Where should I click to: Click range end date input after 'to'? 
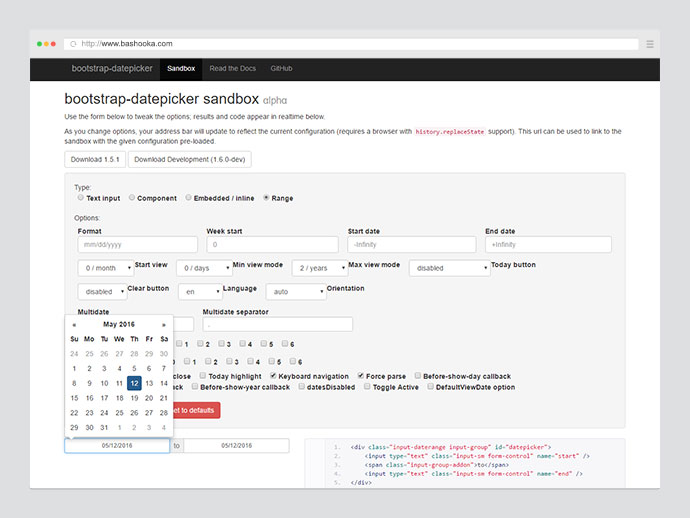point(236,445)
